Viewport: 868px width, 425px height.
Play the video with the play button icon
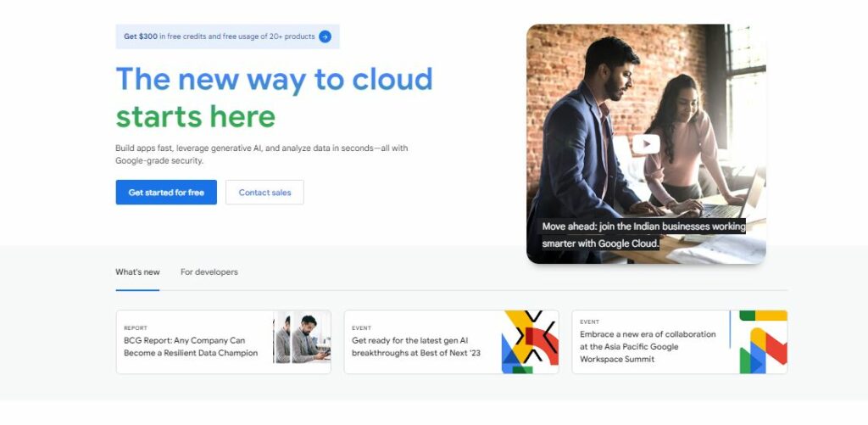[x=646, y=144]
